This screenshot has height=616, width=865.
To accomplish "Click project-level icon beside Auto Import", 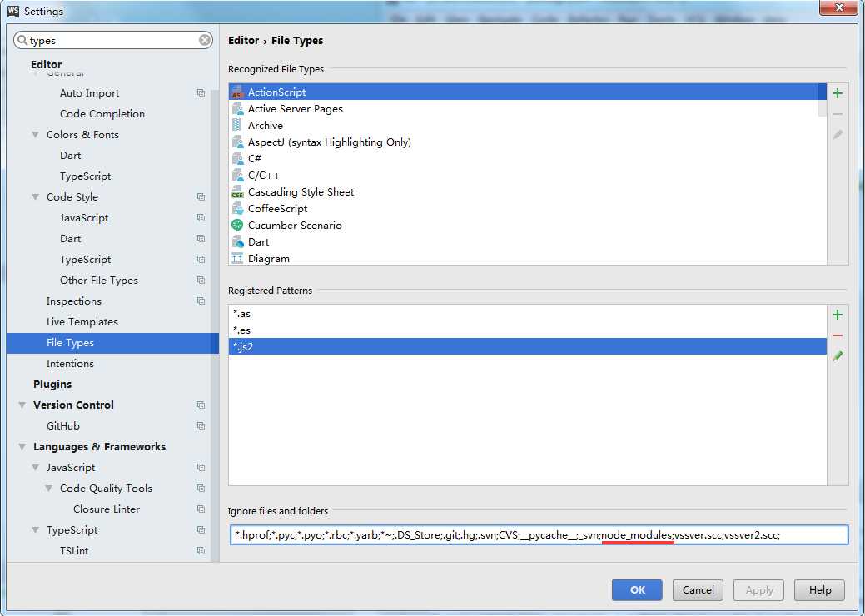I will coord(201,93).
